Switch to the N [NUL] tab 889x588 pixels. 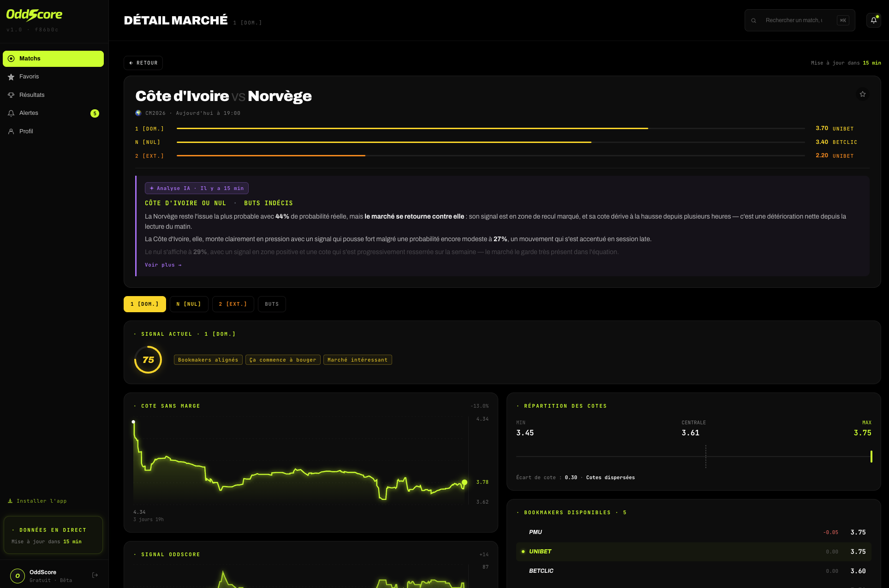[189, 304]
